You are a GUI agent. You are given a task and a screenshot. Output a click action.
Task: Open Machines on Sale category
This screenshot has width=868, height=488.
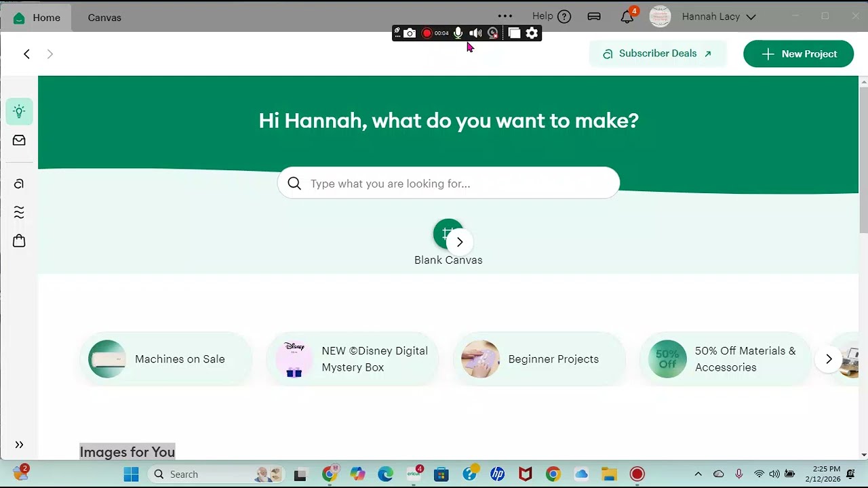coord(166,359)
